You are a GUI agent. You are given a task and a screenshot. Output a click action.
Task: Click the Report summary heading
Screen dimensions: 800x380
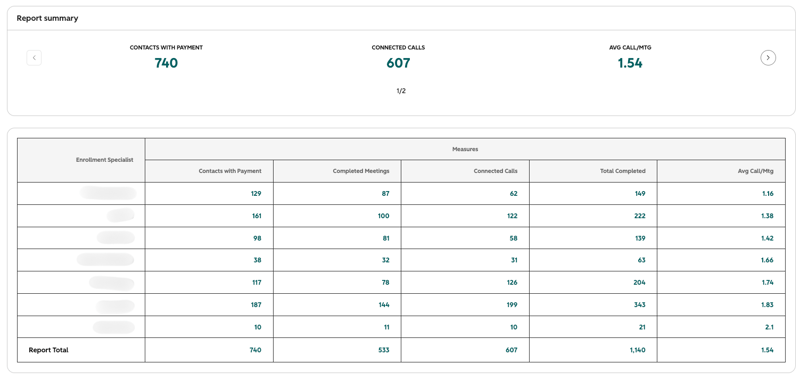tap(47, 18)
